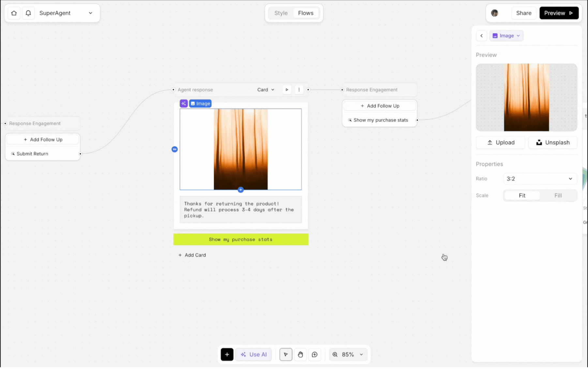Click the Submit Return output connector dot
The height and width of the screenshot is (369, 588).
click(80, 154)
